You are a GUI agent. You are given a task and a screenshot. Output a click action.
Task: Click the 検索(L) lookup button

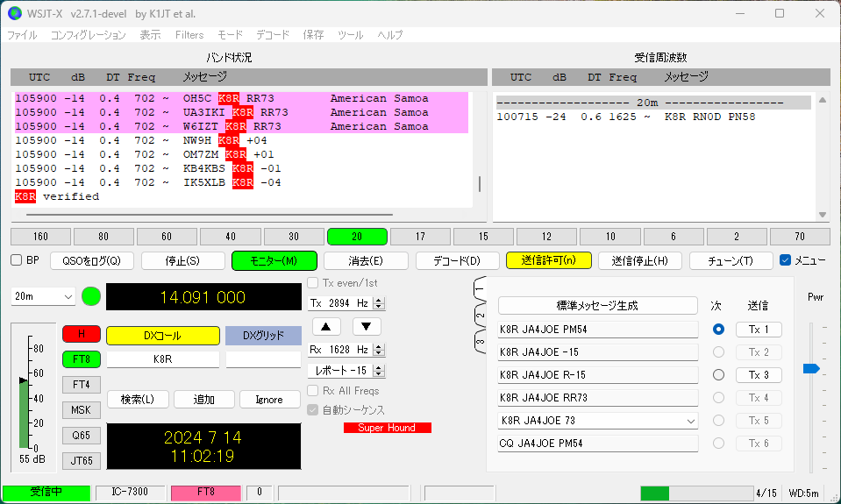pyautogui.click(x=138, y=400)
